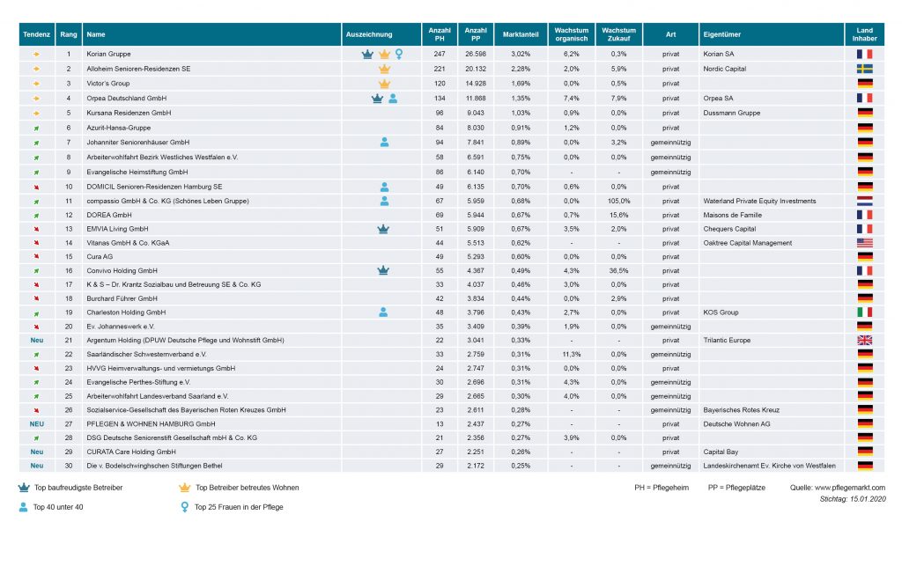902x588 pixels.
Task: Click the 105,0% Wachstum Zukauf value
Action: click(x=619, y=202)
